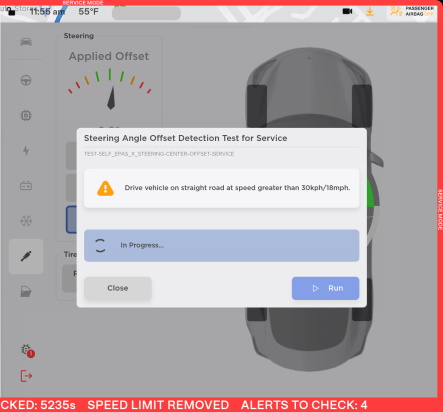This screenshot has width=443, height=412.
Task: Select the door closures sidebar icon
Action: (x=26, y=291)
